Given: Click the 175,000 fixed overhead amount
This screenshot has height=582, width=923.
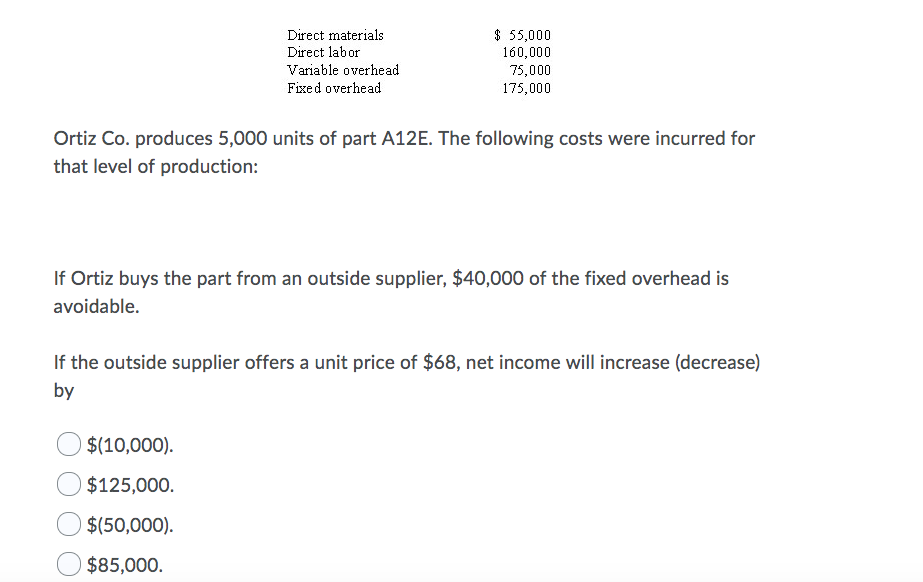Looking at the screenshot, I should tap(527, 88).
